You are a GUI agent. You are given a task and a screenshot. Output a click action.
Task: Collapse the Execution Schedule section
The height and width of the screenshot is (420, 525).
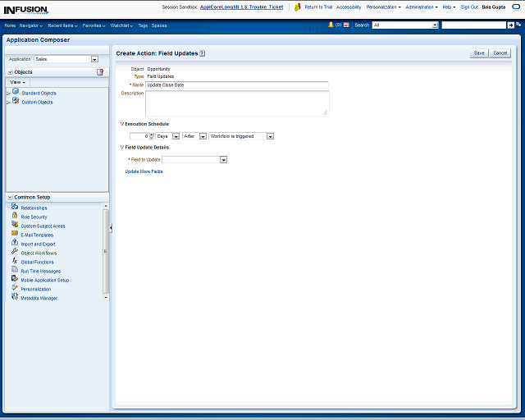click(121, 124)
